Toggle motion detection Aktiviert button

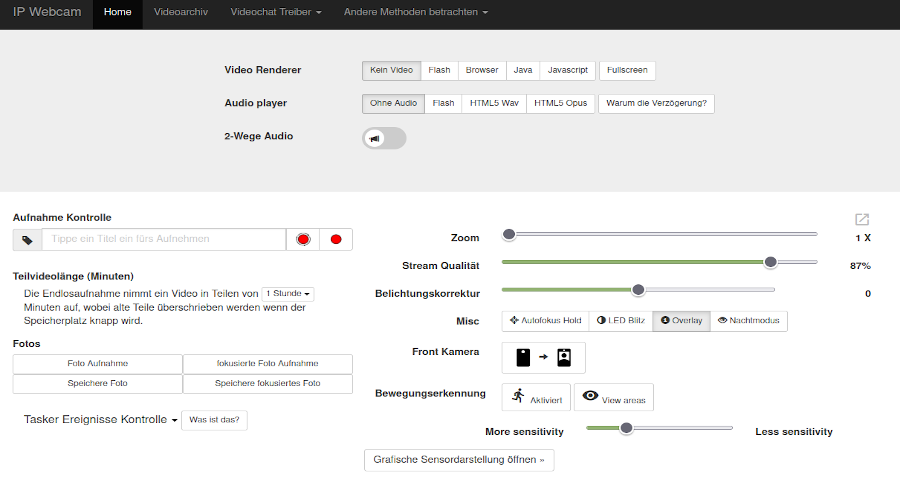(536, 397)
